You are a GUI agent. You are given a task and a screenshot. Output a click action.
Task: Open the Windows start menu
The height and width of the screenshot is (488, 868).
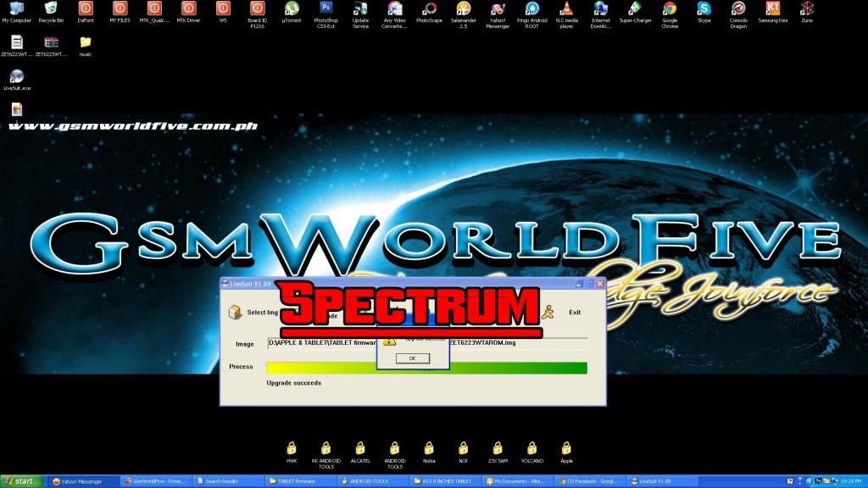pos(22,481)
